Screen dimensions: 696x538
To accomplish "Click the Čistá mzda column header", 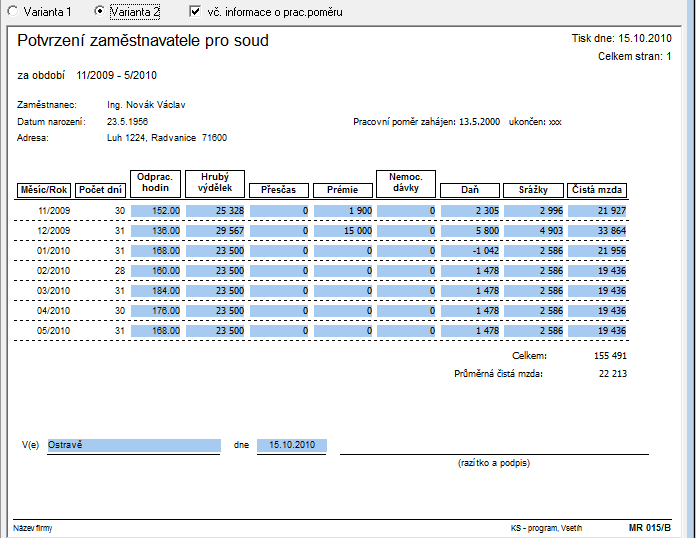I will [597, 190].
